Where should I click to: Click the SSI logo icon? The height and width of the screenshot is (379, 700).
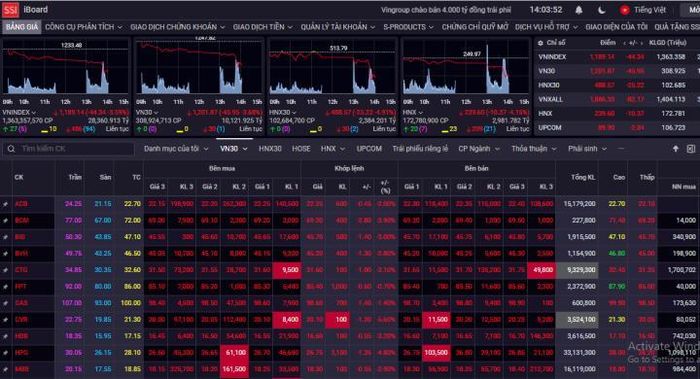[10, 9]
